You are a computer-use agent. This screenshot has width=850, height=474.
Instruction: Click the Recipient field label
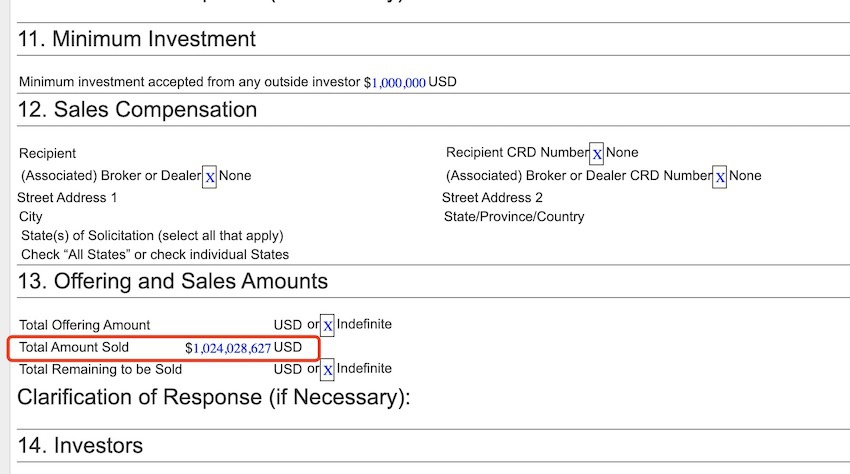[47, 153]
